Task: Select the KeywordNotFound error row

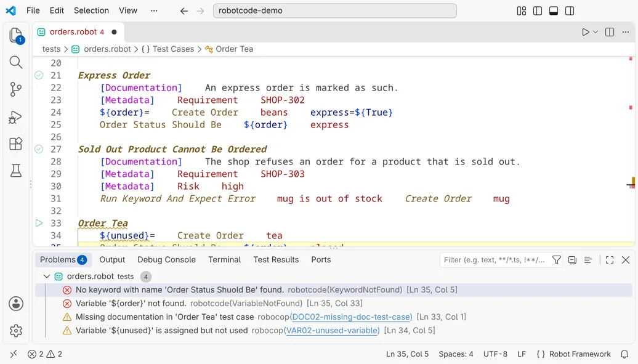Action: pyautogui.click(x=334, y=290)
